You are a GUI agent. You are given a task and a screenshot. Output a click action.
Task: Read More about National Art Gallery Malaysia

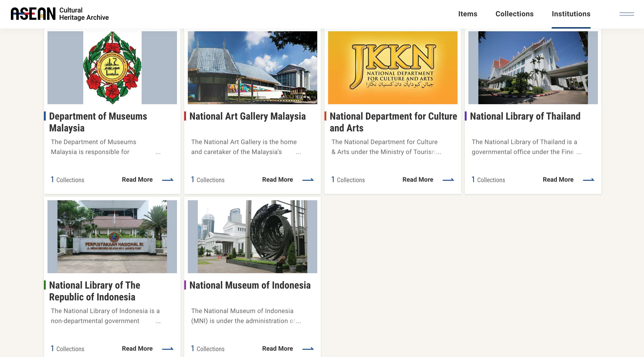coord(277,179)
